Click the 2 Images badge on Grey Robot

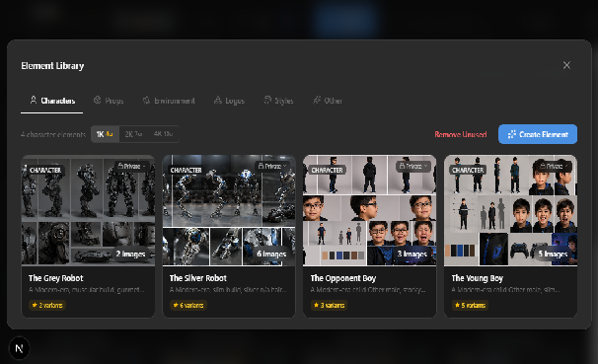130,254
